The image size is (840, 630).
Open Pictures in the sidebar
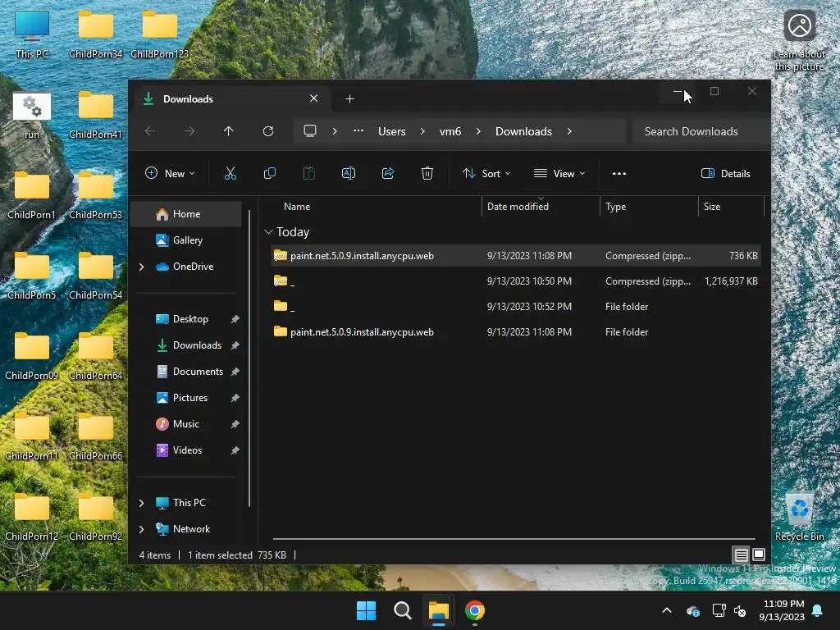(x=189, y=398)
